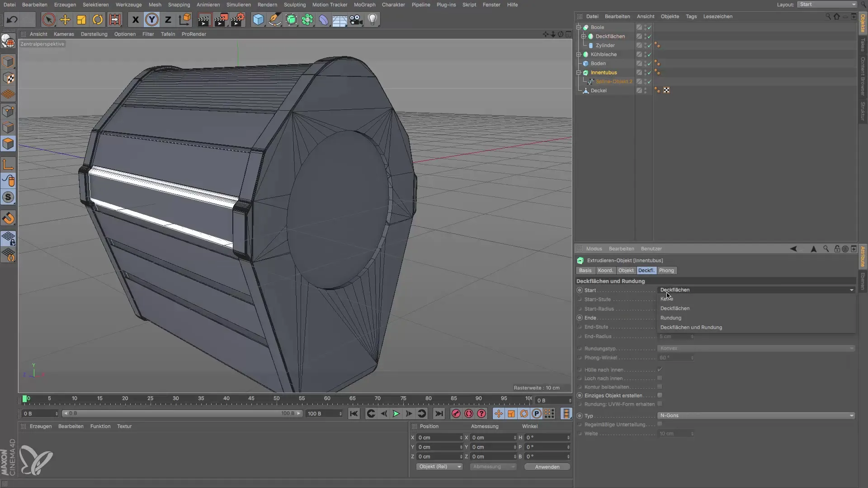The image size is (868, 488).
Task: Open the Objekt (Rel) dropdown
Action: [x=439, y=466]
